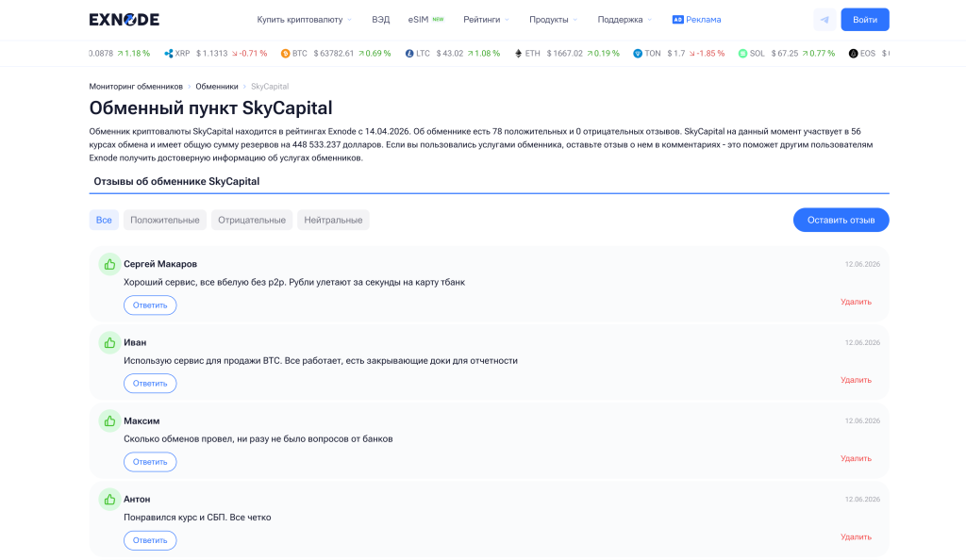Click the ETH coin icon
Image resolution: width=966 pixels, height=560 pixels.
coord(518,54)
